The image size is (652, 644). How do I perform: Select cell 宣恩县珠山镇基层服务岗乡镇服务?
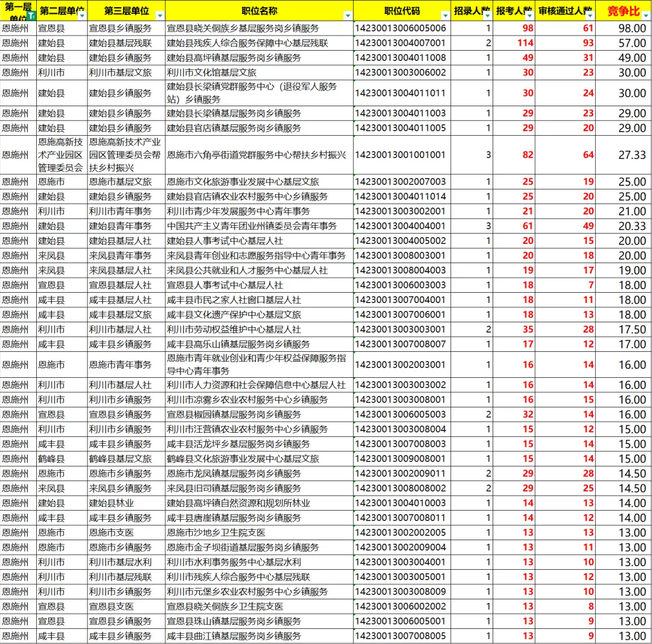tap(259, 621)
